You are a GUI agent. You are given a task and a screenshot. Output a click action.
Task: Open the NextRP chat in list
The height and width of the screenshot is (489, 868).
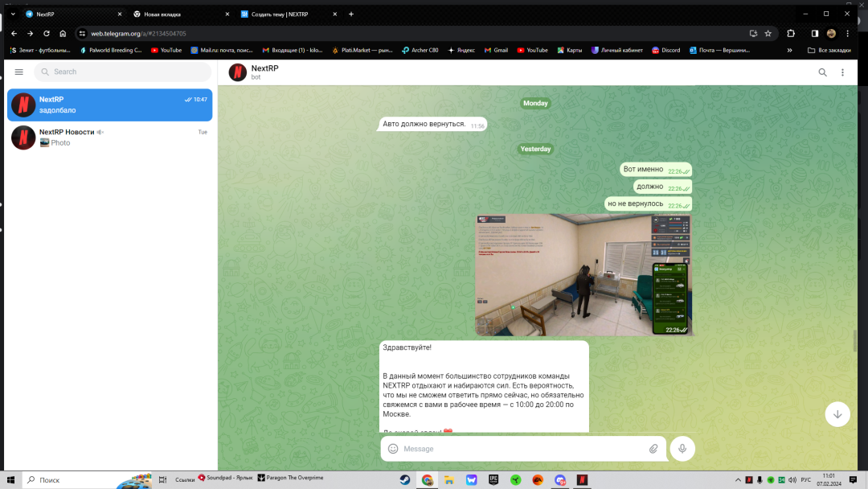point(110,105)
